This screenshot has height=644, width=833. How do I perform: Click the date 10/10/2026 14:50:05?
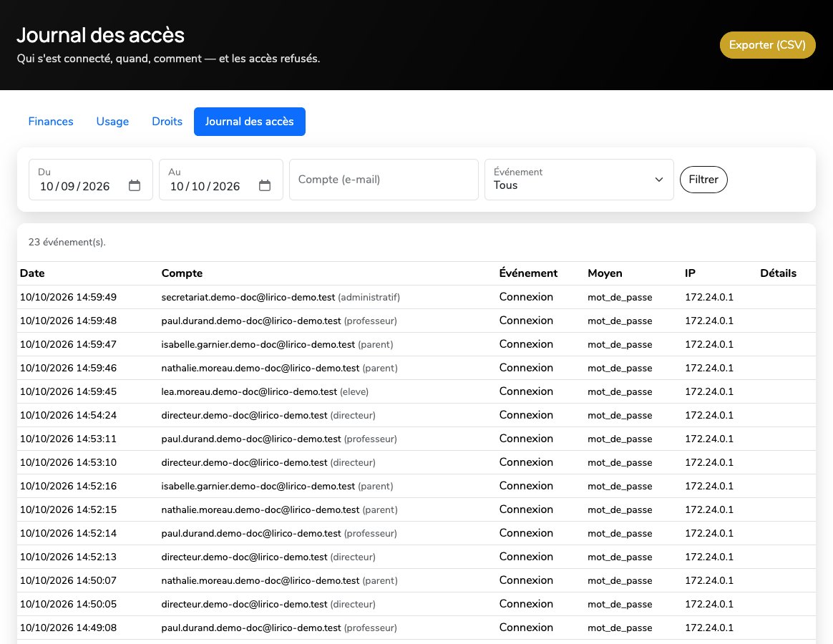click(68, 604)
